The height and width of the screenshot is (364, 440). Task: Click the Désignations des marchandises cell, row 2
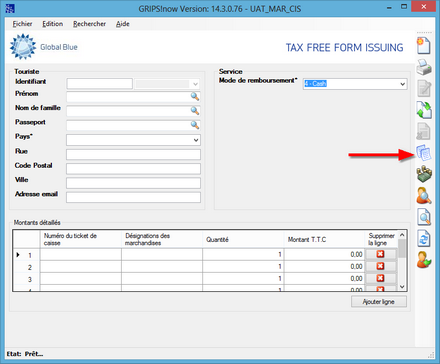[x=162, y=267]
